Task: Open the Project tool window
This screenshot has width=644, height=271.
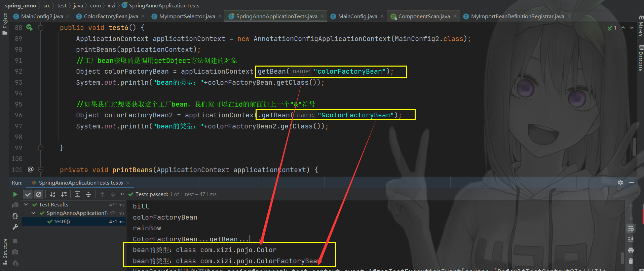Action: pos(5,24)
